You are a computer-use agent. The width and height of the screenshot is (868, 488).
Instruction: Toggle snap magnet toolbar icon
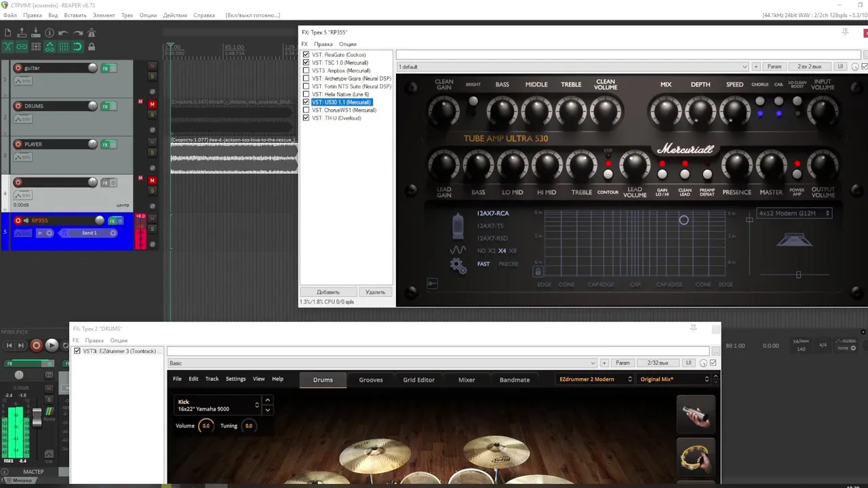77,47
